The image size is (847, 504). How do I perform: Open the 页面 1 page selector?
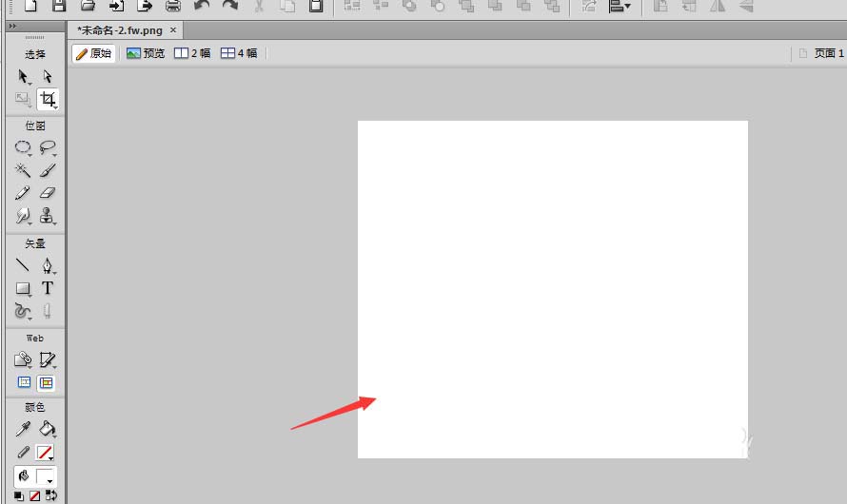[821, 53]
